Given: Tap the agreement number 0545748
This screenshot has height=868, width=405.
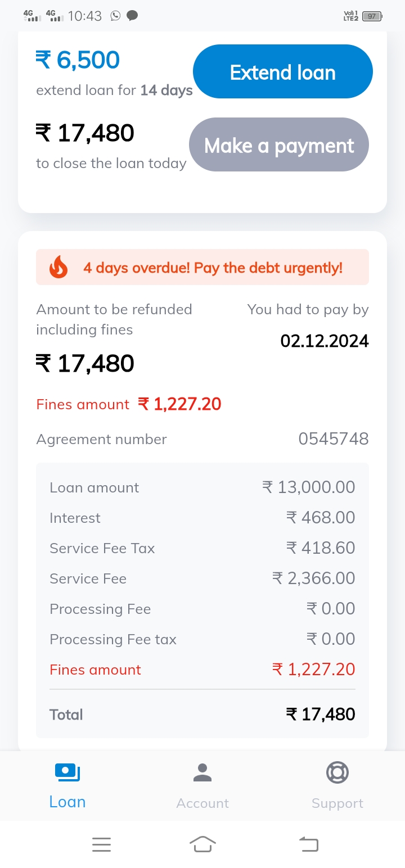Looking at the screenshot, I should click(333, 439).
